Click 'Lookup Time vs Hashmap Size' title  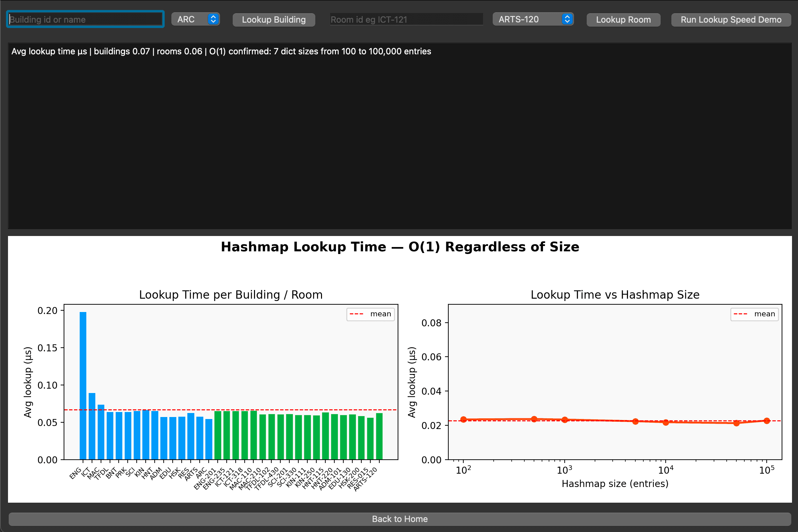pyautogui.click(x=615, y=295)
